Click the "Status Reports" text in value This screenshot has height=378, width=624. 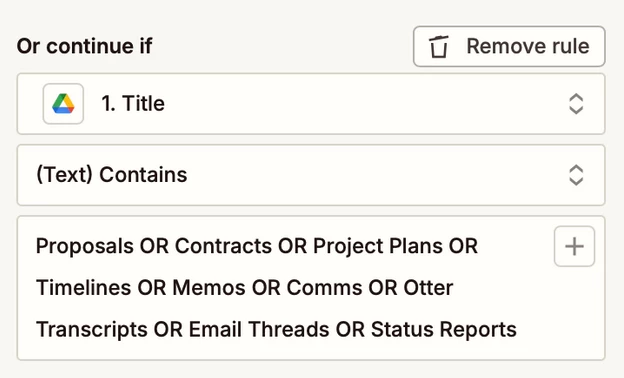point(444,329)
